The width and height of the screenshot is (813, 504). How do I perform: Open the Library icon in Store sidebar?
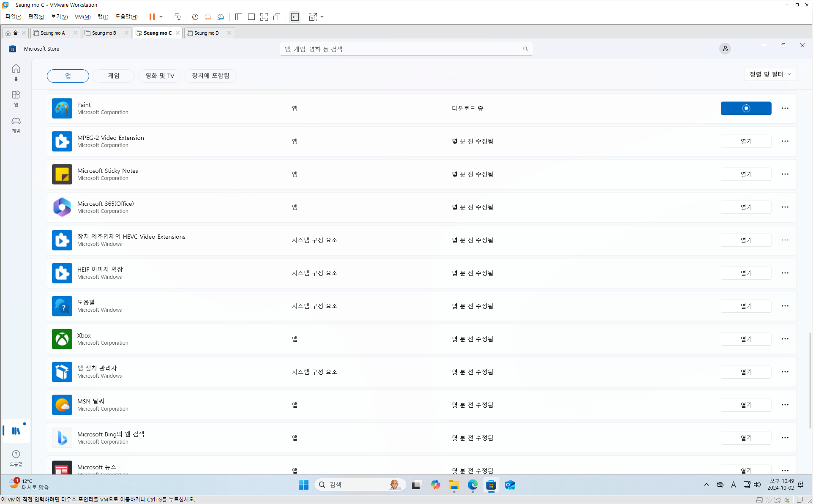16,430
